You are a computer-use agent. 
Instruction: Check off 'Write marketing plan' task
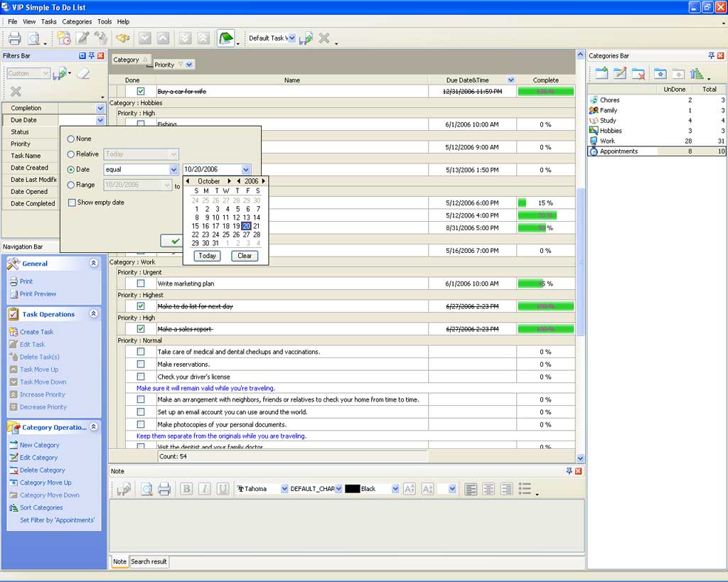tap(141, 284)
